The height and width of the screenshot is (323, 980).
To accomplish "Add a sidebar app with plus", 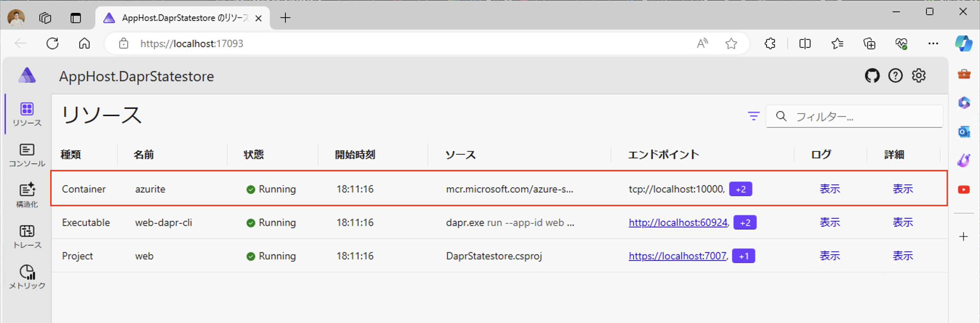I will [963, 236].
